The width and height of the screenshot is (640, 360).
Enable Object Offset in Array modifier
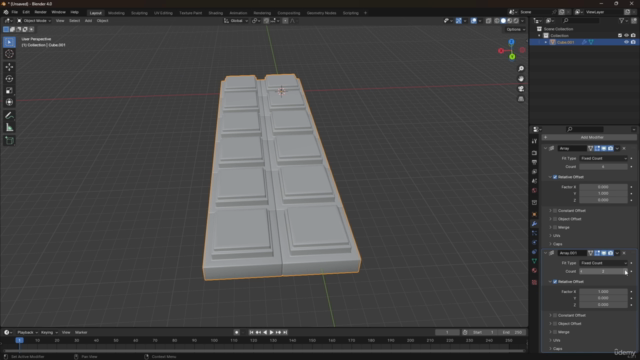pos(555,219)
